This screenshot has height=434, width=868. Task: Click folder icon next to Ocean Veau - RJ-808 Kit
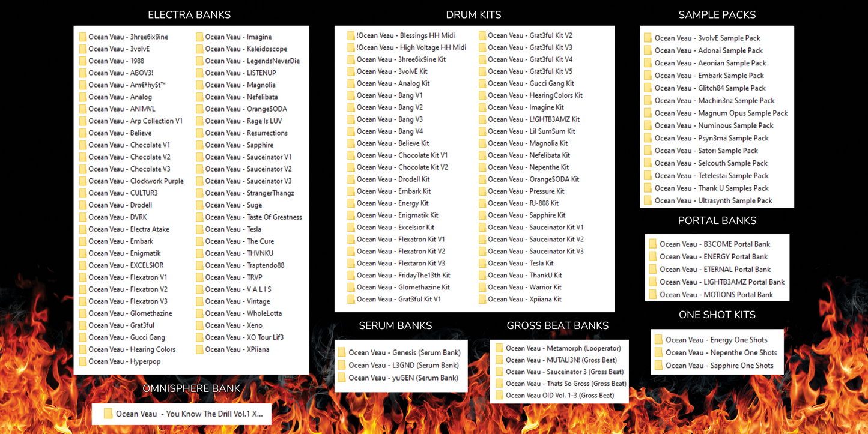482,203
